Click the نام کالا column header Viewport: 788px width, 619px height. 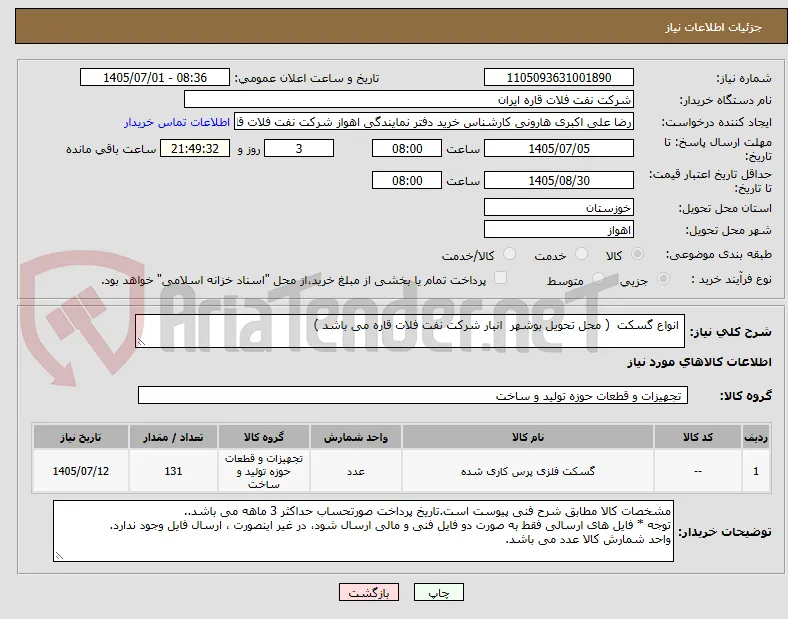[528, 437]
